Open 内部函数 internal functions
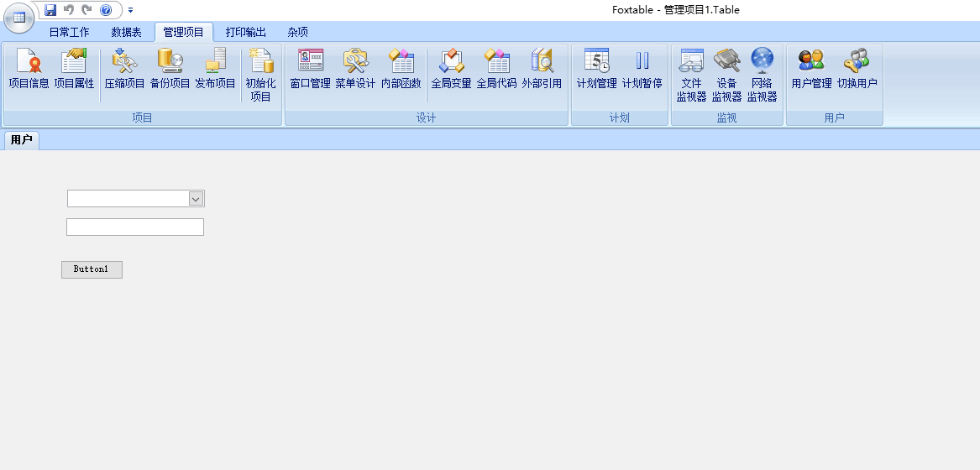This screenshot has height=470, width=980. [401, 68]
